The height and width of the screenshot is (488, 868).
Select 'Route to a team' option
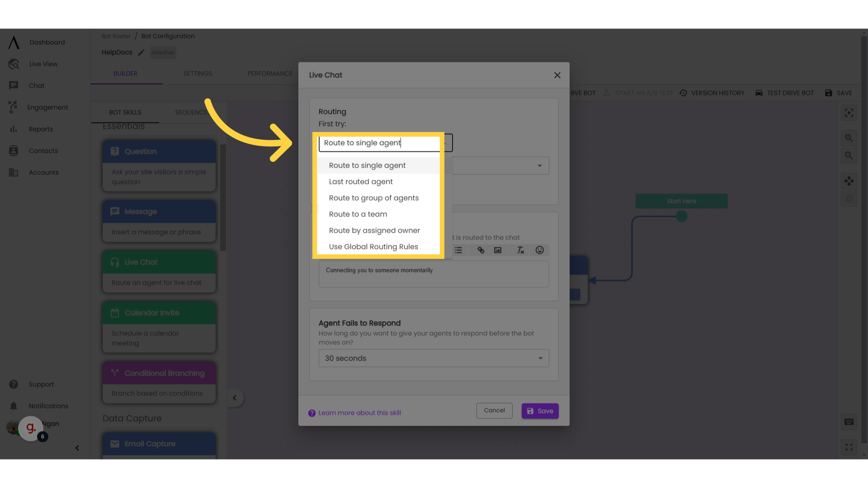pos(359,214)
